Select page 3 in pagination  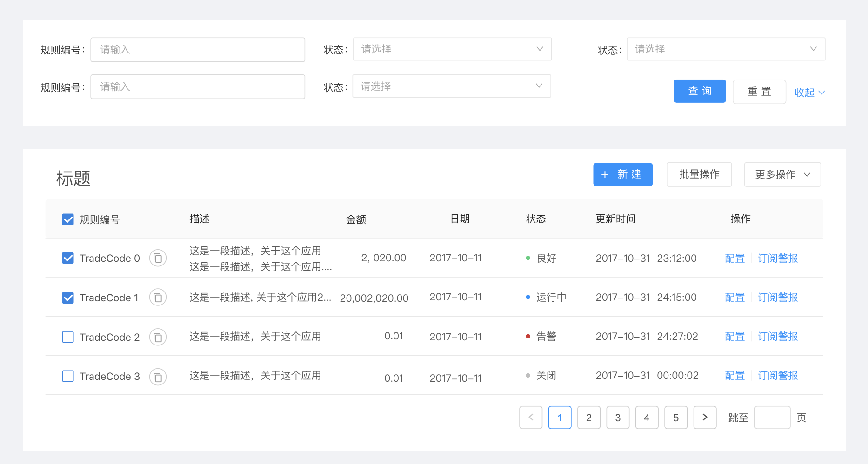pyautogui.click(x=618, y=417)
